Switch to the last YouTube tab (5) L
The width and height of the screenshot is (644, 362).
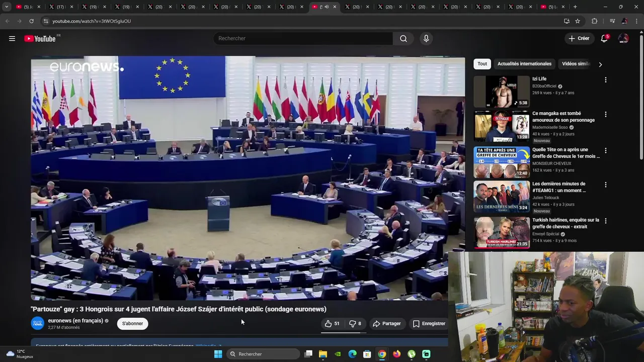[553, 7]
